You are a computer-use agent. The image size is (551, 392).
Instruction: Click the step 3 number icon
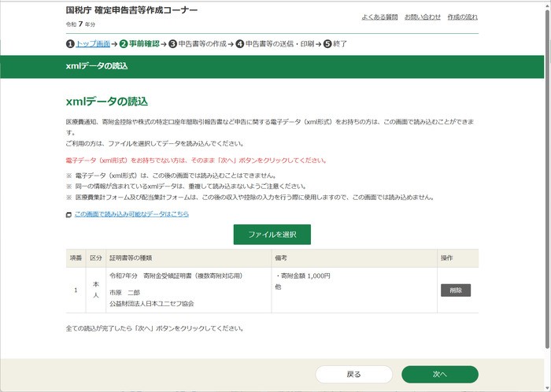point(172,44)
